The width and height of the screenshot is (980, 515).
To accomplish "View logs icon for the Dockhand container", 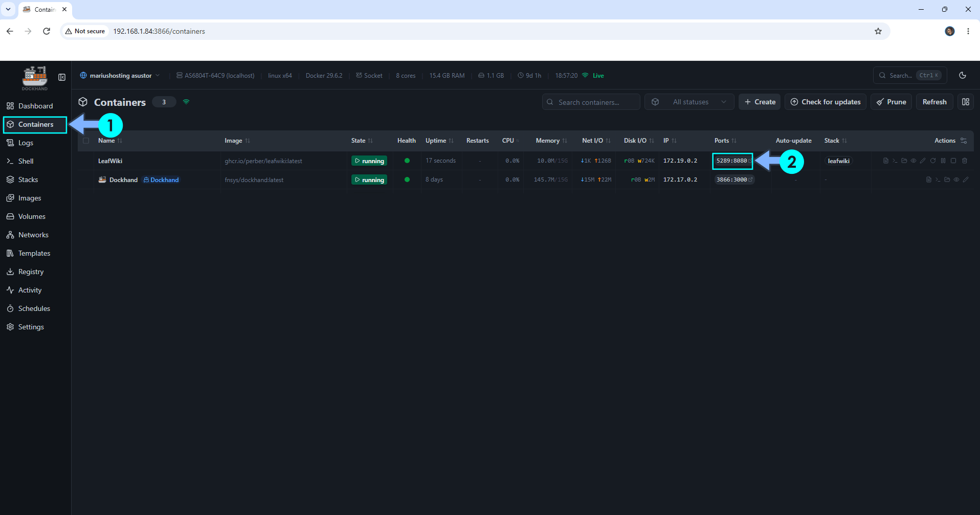I will 929,180.
